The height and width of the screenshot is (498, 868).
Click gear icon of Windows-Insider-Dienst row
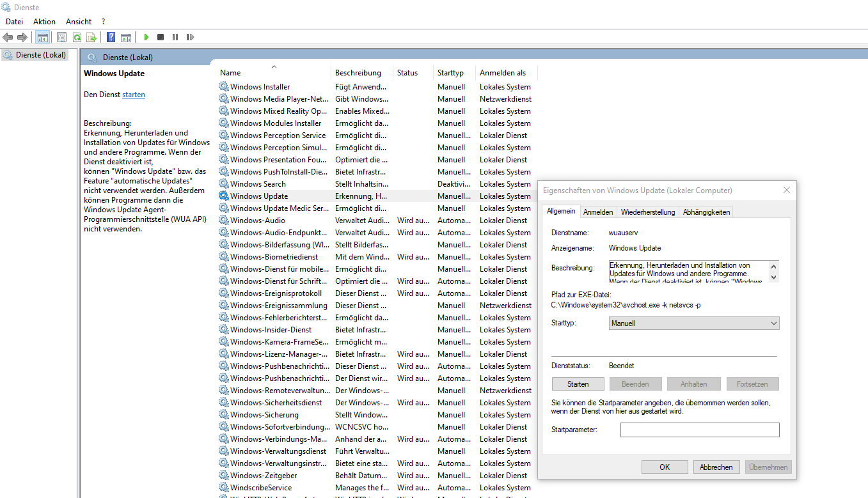point(223,329)
